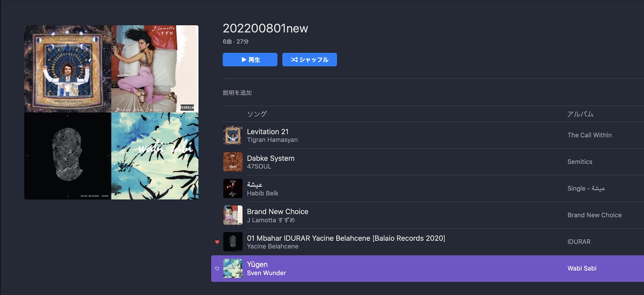Screen dimensions: 644x295
Task: Open artist Sven Wunder
Action: point(266,273)
